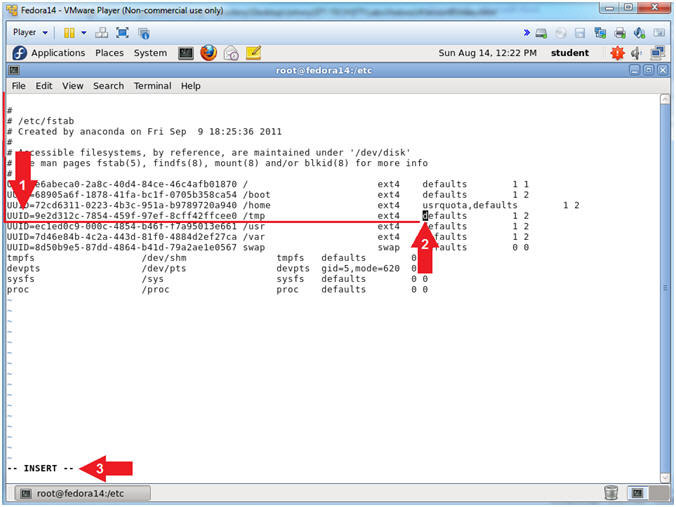Open the mail client panel icon
The width and height of the screenshot is (676, 507).
click(231, 53)
